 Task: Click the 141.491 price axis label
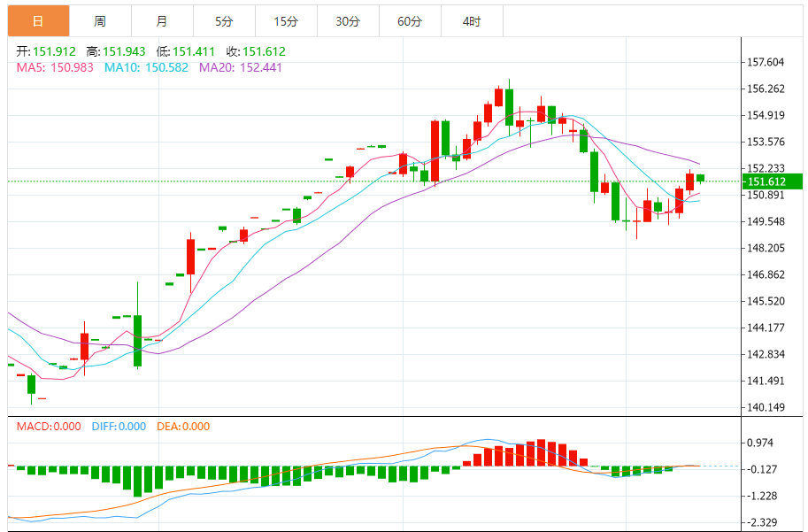tap(766, 381)
